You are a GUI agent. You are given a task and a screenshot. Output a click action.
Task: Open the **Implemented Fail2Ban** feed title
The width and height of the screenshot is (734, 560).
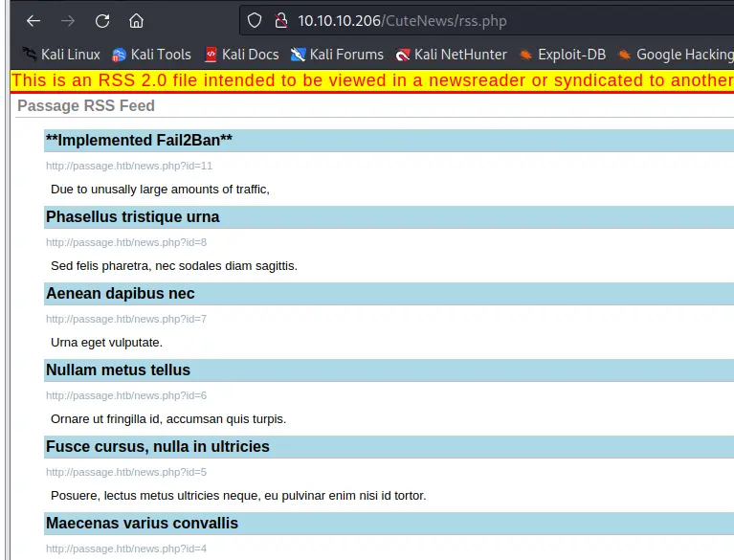[x=139, y=140]
